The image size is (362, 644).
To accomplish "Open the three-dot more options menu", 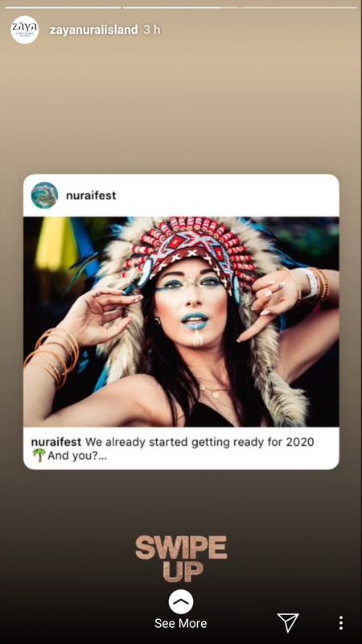I will 340,622.
